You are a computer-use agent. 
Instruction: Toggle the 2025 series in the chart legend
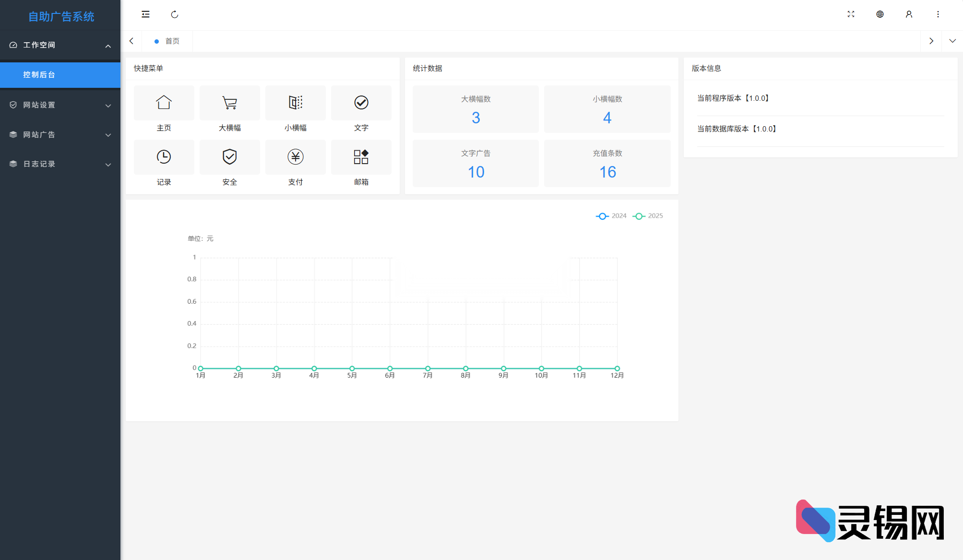point(648,216)
